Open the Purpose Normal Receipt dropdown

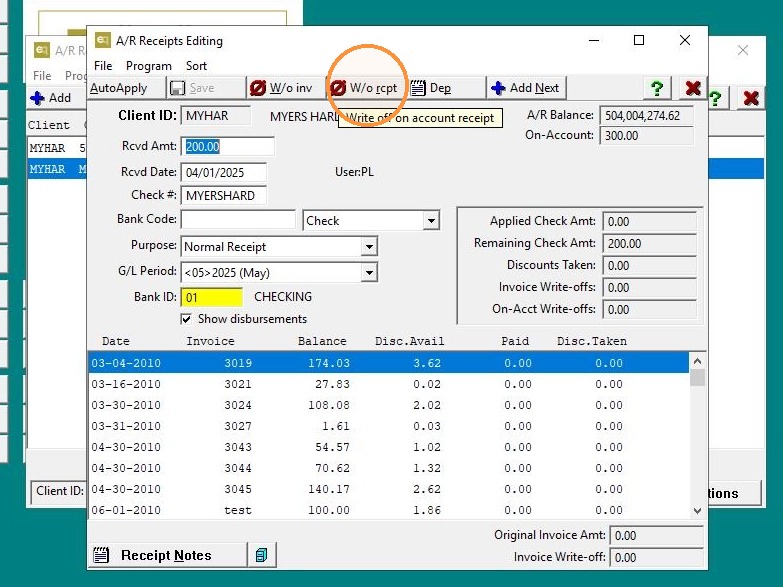click(x=369, y=246)
